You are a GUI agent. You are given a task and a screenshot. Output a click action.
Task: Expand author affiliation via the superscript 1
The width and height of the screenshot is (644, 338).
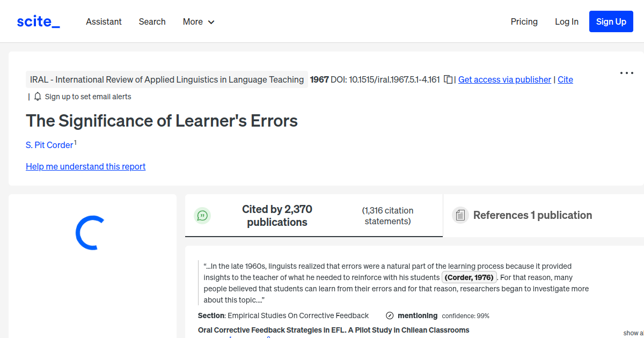click(75, 142)
